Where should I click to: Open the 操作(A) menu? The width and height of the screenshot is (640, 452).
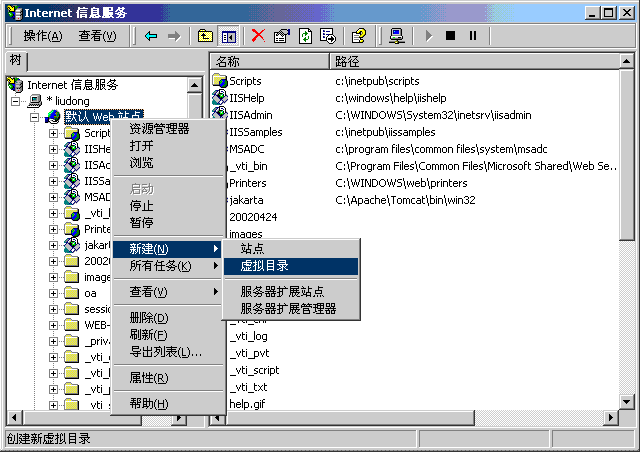pyautogui.click(x=43, y=36)
